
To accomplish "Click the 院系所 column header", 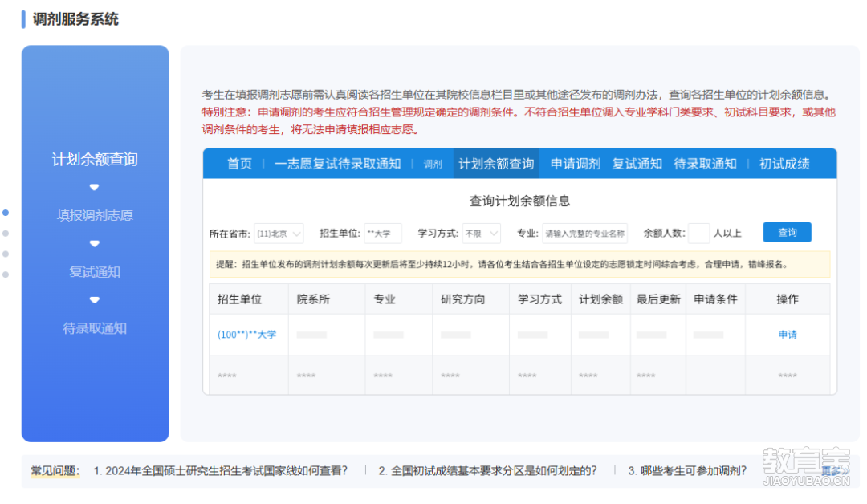I will tap(313, 299).
